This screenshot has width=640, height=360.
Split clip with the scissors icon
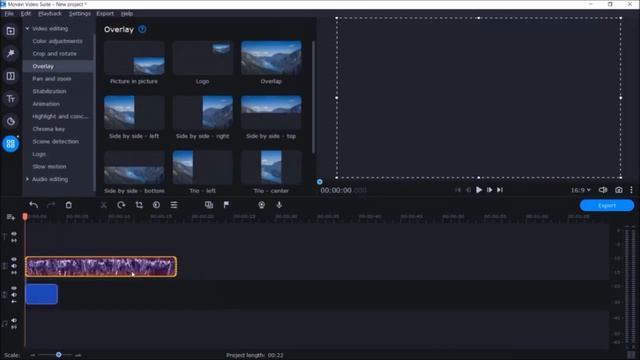pos(104,205)
